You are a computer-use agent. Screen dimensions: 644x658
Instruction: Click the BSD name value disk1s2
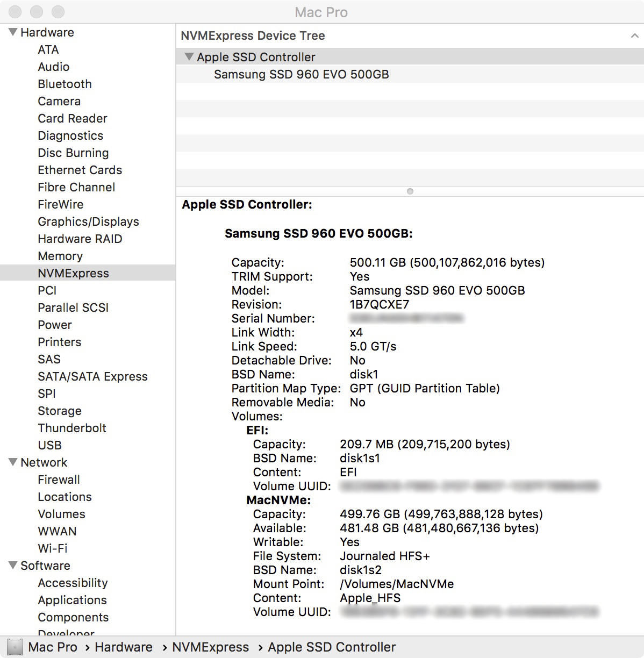(x=361, y=570)
